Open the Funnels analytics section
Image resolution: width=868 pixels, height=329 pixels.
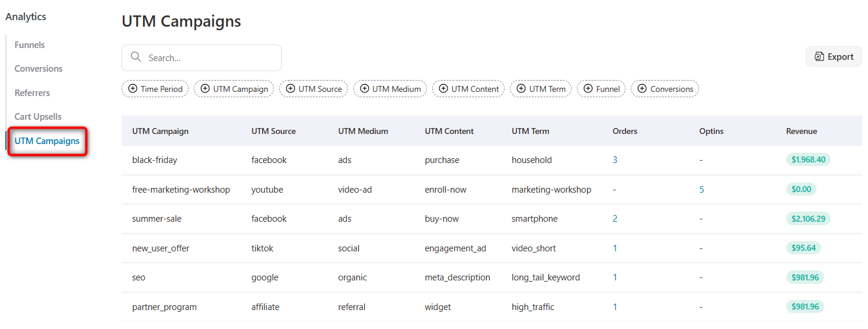point(30,45)
